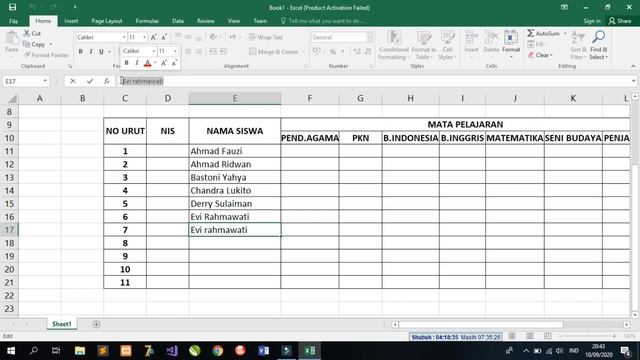Switch to Page Break Preview in status bar
This screenshot has height=360, width=640.
pyautogui.click(x=547, y=336)
